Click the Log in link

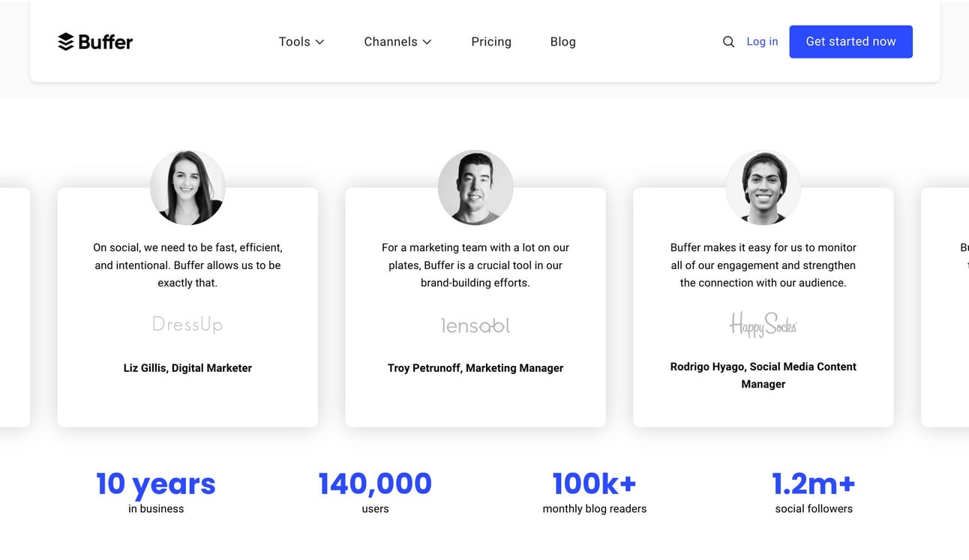click(762, 42)
